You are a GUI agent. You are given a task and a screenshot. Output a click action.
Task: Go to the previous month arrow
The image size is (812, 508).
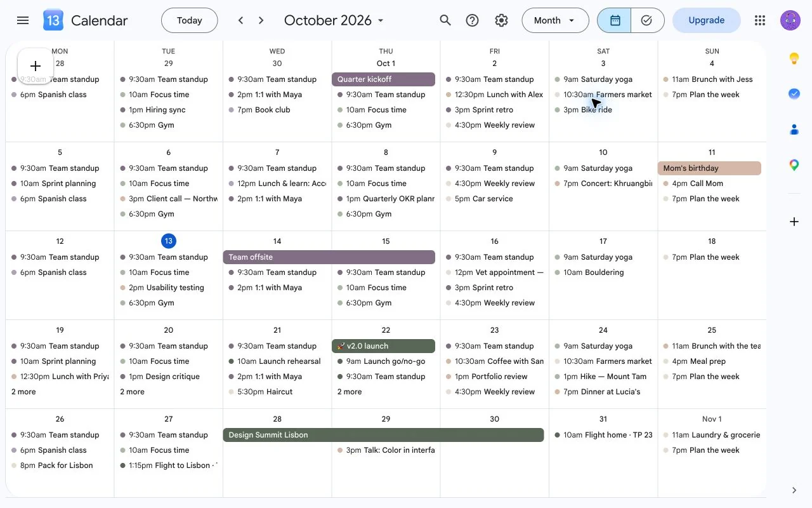pos(240,20)
